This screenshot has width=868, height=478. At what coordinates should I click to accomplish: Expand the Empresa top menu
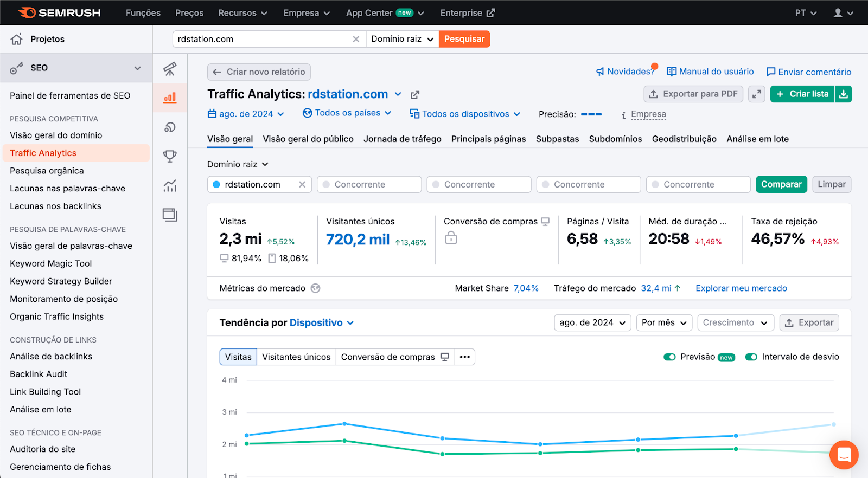[307, 13]
